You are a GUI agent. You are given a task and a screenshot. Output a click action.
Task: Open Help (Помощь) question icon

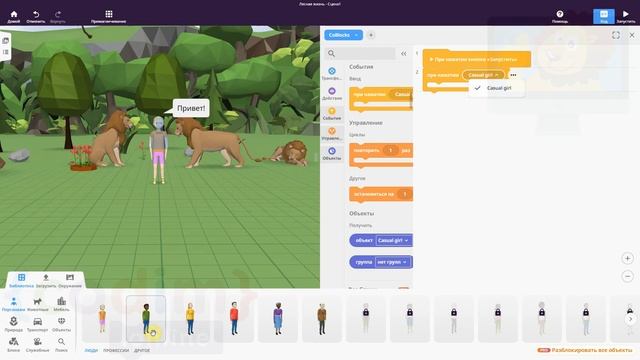point(560,14)
